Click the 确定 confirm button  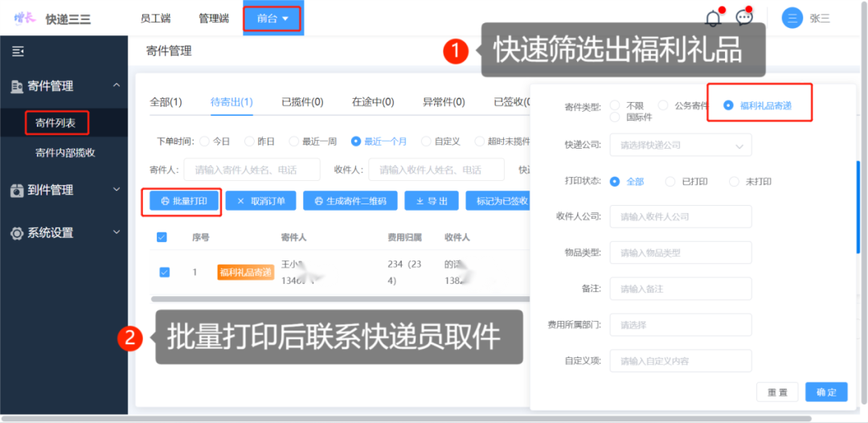coord(826,392)
